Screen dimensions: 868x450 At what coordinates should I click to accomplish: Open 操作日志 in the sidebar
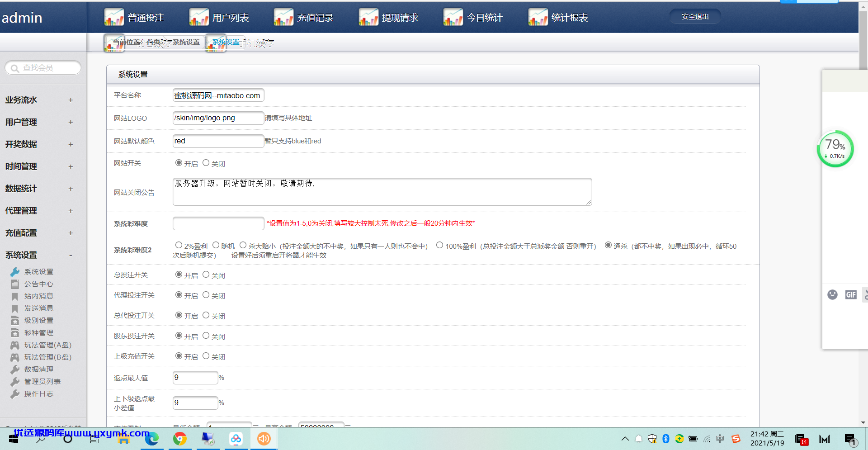(39, 394)
